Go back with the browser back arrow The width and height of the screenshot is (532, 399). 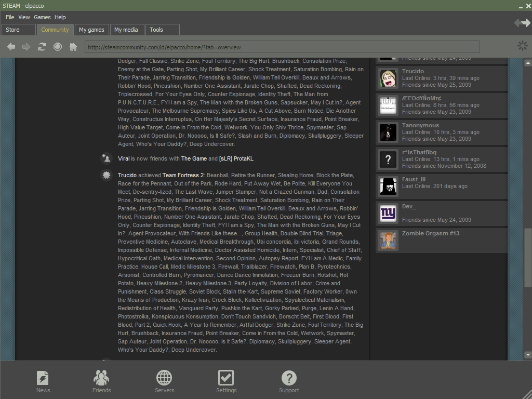click(11, 46)
